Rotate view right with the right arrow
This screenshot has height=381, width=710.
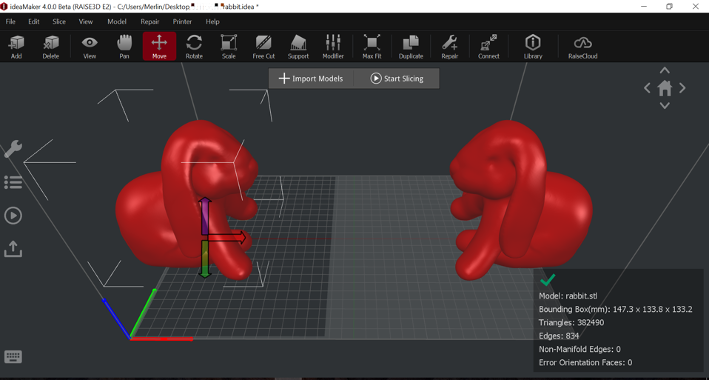682,88
